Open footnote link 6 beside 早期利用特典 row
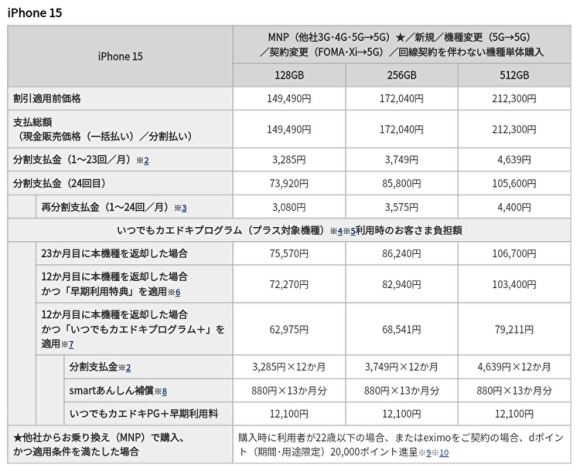This screenshot has height=471, width=580. coord(178,293)
